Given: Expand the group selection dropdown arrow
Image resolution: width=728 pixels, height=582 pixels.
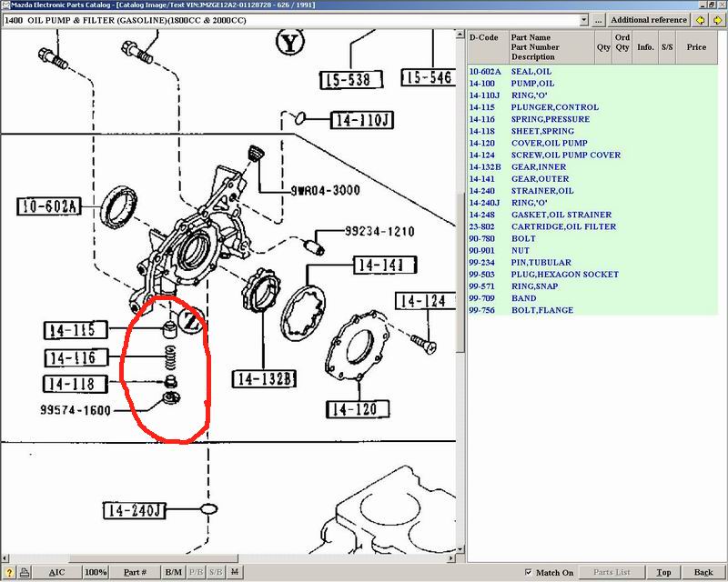Looking at the screenshot, I should 584,20.
